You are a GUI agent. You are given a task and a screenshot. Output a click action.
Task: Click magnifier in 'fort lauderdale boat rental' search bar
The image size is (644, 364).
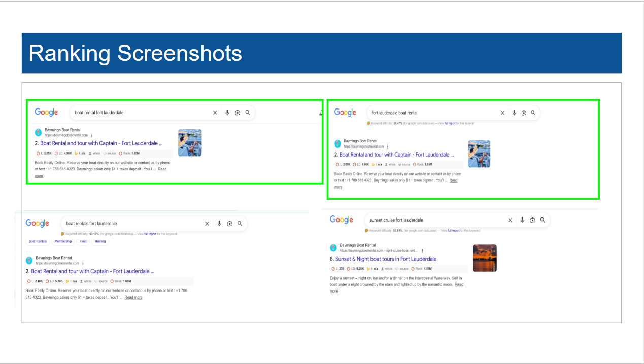pyautogui.click(x=533, y=113)
